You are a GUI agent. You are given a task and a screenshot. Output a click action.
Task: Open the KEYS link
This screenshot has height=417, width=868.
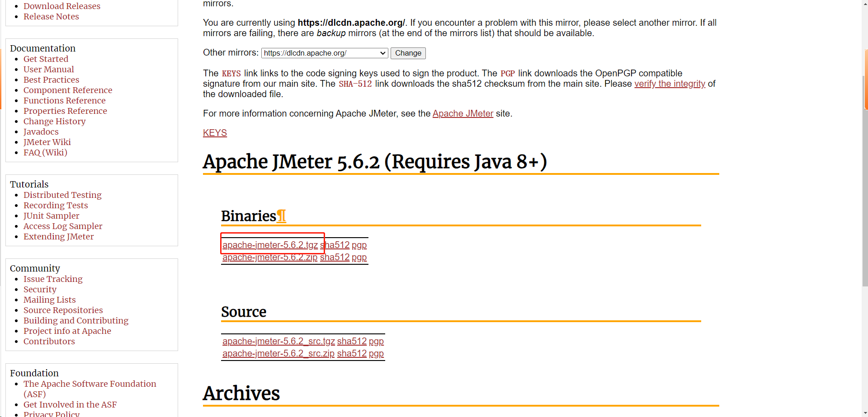(x=215, y=133)
